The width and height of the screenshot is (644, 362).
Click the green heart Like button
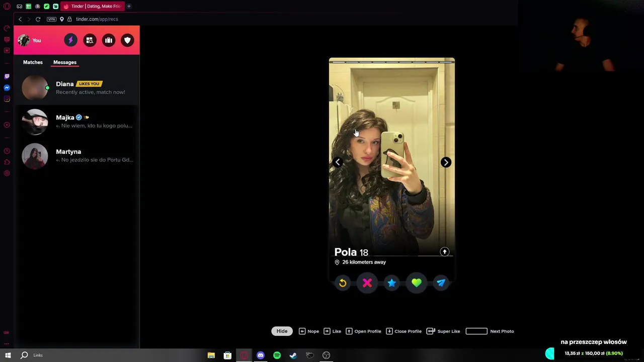(x=417, y=283)
